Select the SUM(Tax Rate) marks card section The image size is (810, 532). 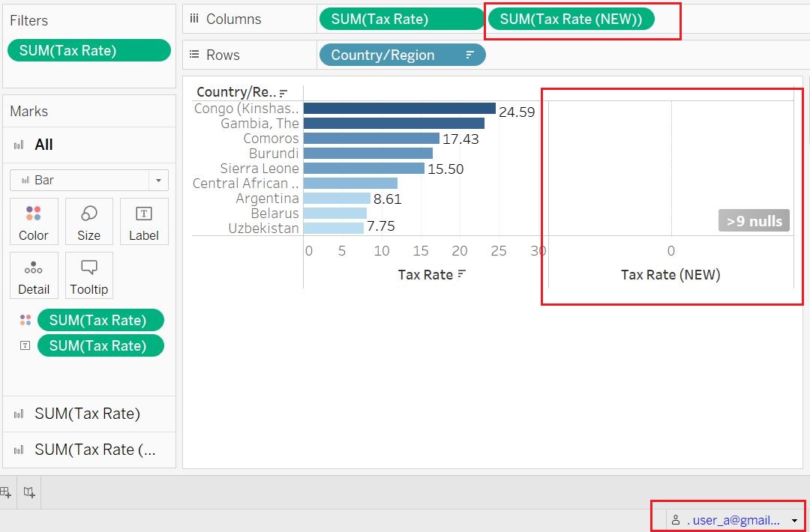pyautogui.click(x=89, y=414)
